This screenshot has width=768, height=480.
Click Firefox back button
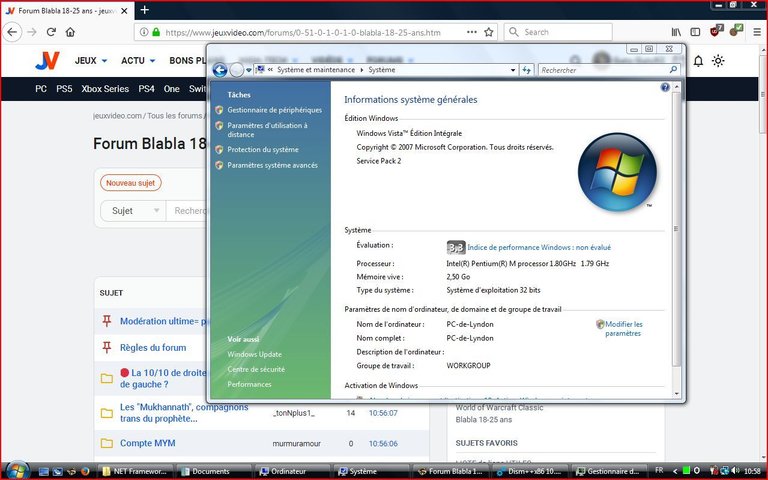12,32
